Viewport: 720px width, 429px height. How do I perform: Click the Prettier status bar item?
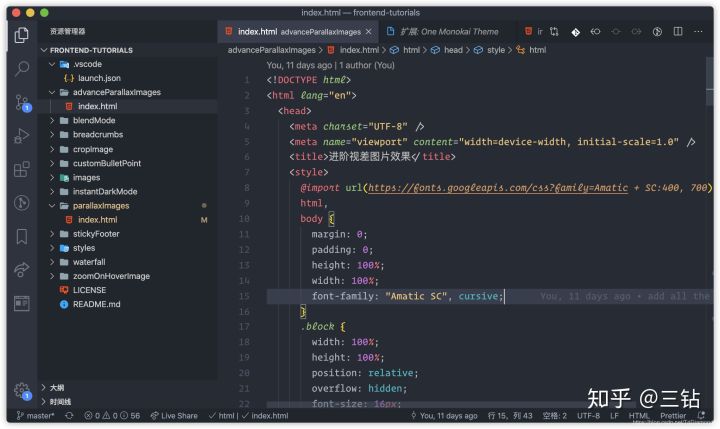pyautogui.click(x=673, y=416)
